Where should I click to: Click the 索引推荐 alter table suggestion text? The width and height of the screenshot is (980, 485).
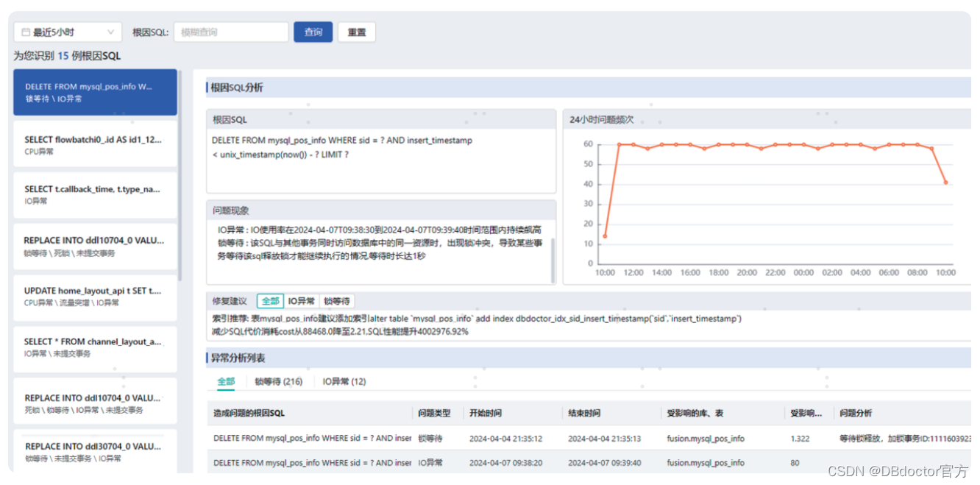(x=476, y=319)
